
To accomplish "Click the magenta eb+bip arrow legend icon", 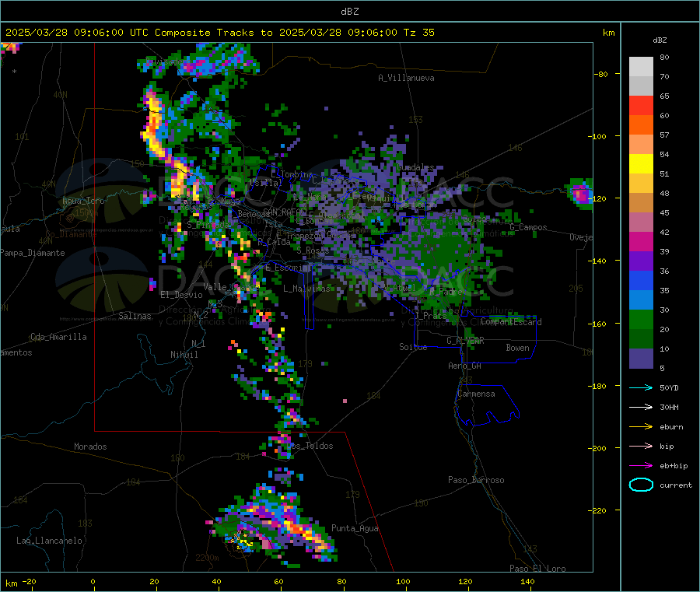I will [641, 466].
